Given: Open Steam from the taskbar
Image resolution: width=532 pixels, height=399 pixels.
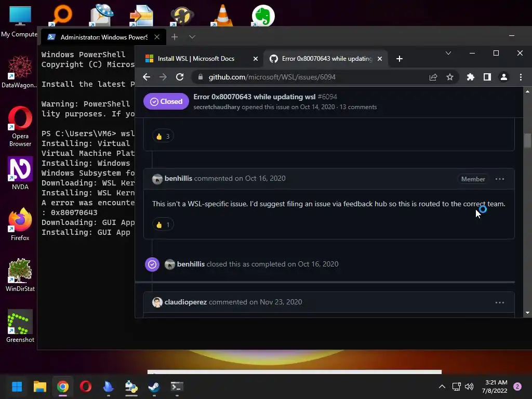Looking at the screenshot, I should 154,387.
